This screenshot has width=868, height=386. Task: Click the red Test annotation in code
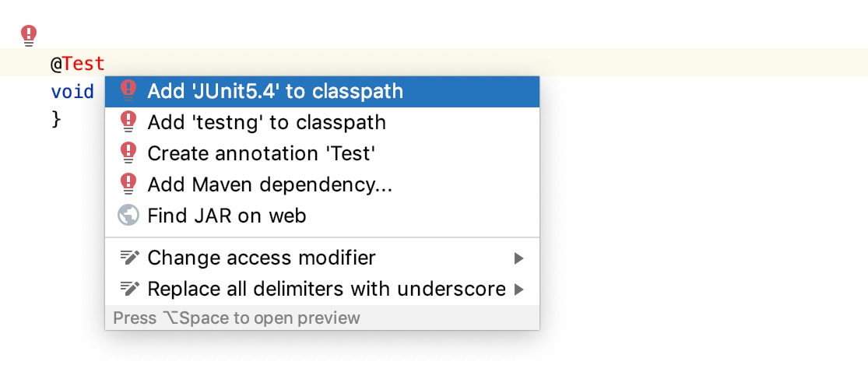(83, 64)
